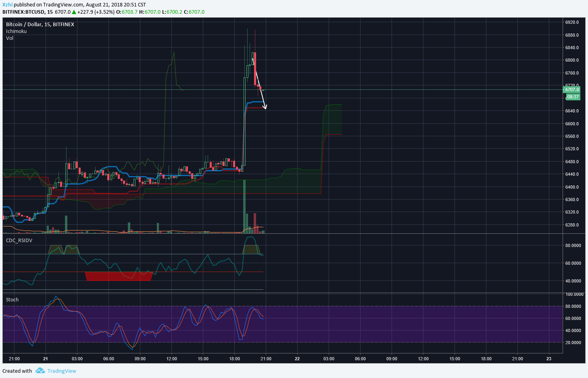Click the 6880.0 price axis label
This screenshot has height=378, width=588.
(x=572, y=35)
